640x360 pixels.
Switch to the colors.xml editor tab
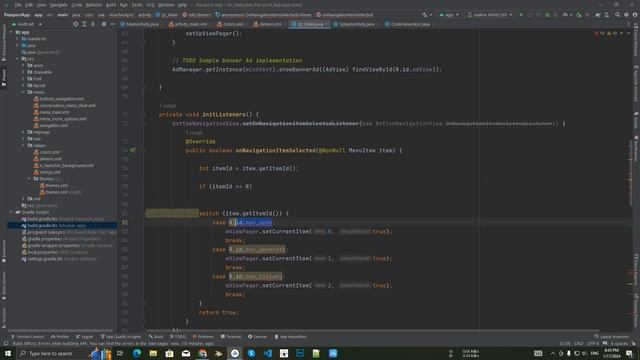231,24
